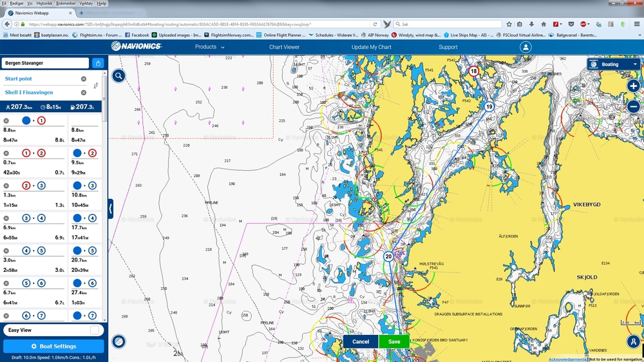Click browser back button
Viewport: 644px width, 362px height.
pos(7,24)
